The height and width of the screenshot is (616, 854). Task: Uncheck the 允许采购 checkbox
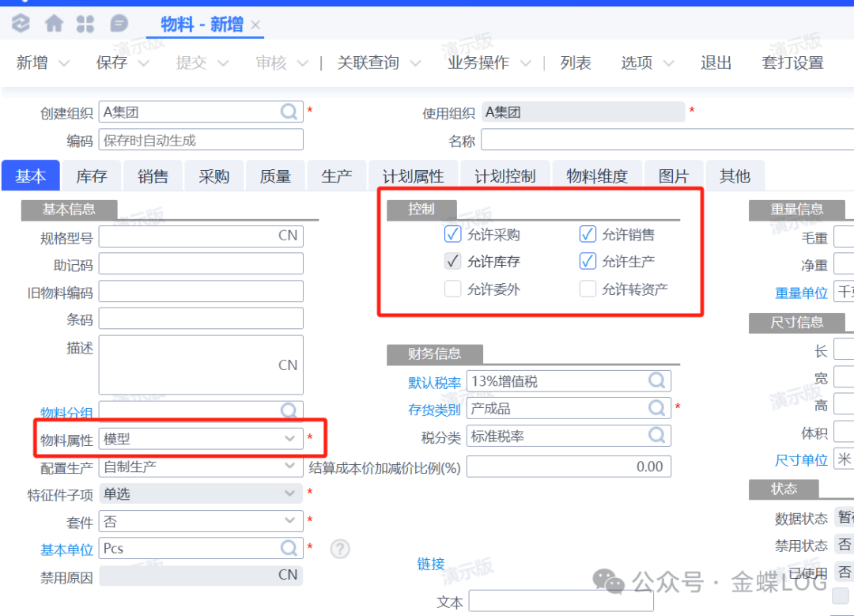[452, 234]
